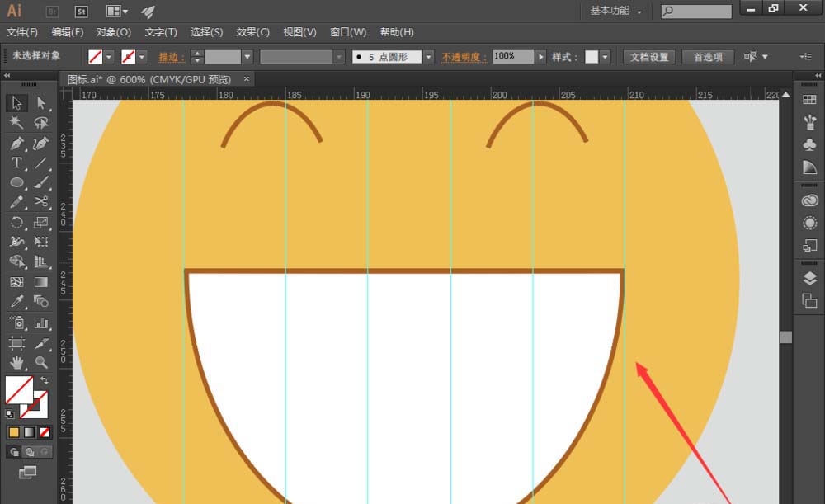Select the Direct Selection tool

41,102
